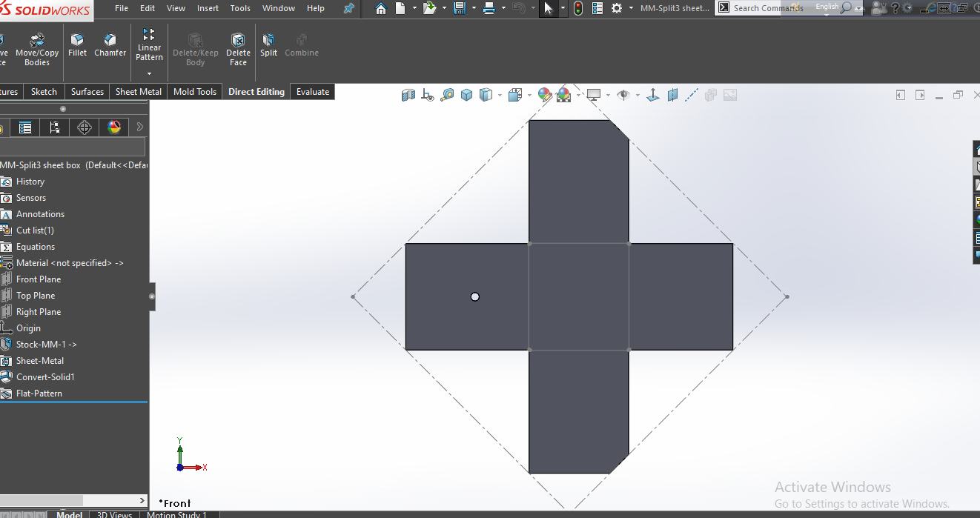Toggle Hide/Show Items eye icon
Screen dimensions: 980x518
click(x=623, y=95)
